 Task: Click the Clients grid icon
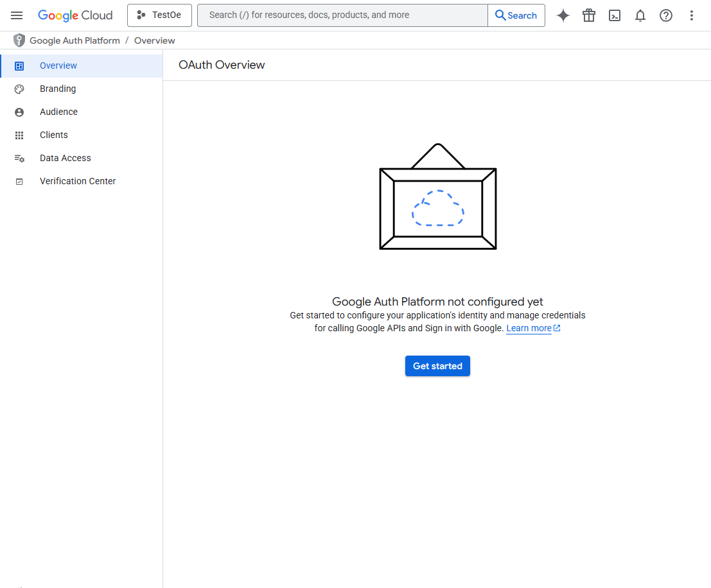coord(19,135)
